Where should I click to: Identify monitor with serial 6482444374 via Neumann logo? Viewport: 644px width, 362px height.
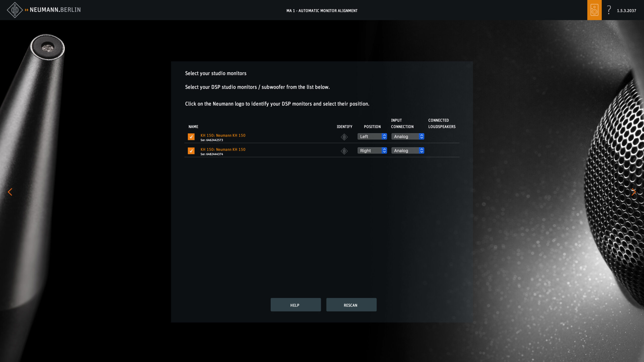coord(344,151)
